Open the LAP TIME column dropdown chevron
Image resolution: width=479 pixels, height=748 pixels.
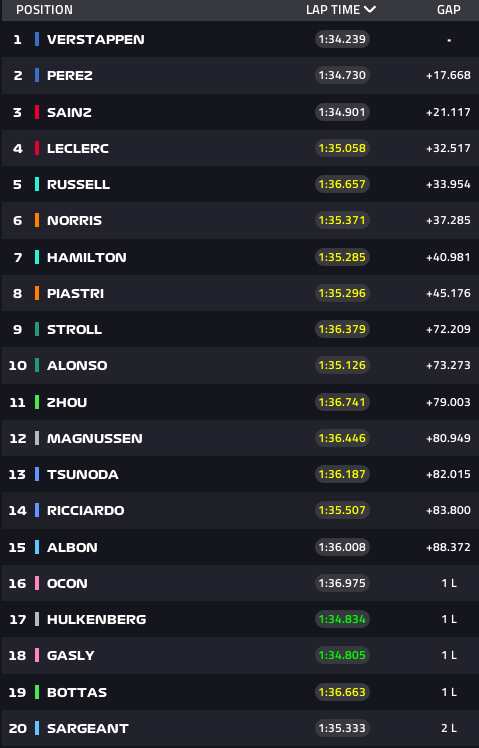tap(370, 10)
